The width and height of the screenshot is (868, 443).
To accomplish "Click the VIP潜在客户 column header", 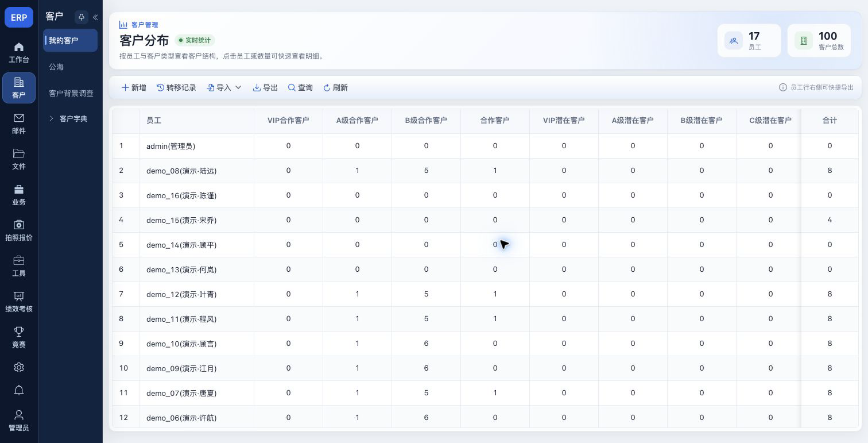I will [x=564, y=121].
